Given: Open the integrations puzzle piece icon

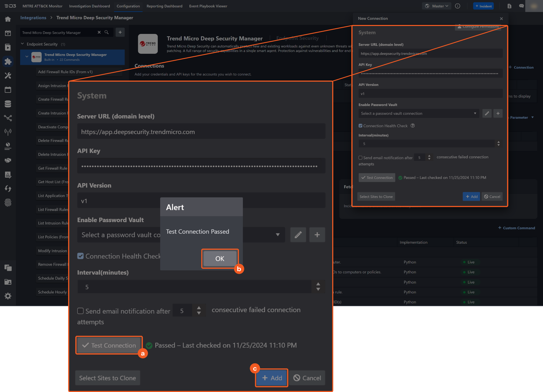Looking at the screenshot, I should click(x=8, y=61).
